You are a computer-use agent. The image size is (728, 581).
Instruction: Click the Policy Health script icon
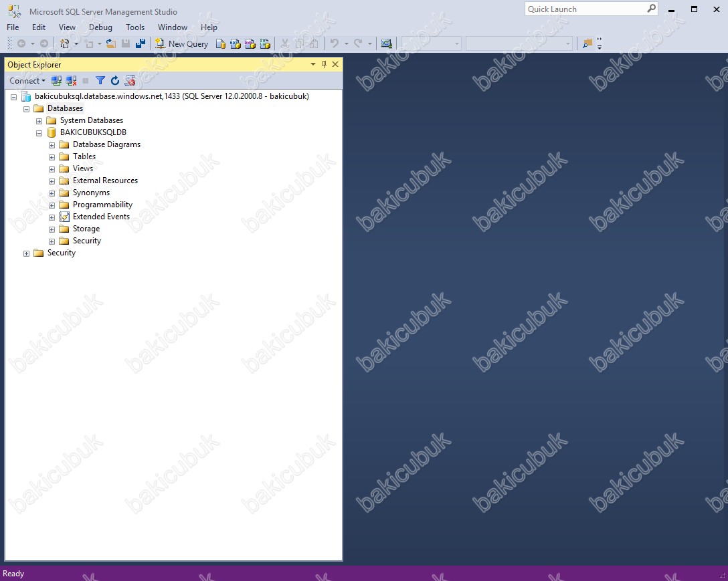pyautogui.click(x=130, y=81)
